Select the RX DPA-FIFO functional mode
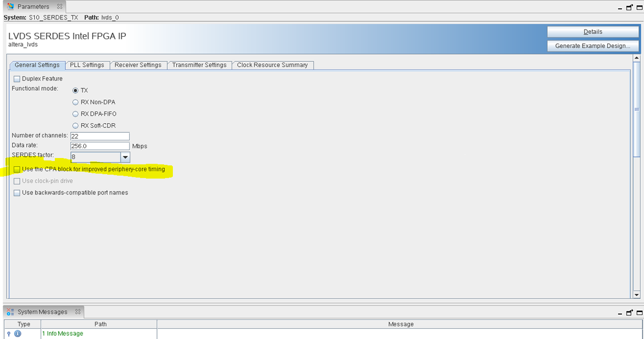 point(75,114)
